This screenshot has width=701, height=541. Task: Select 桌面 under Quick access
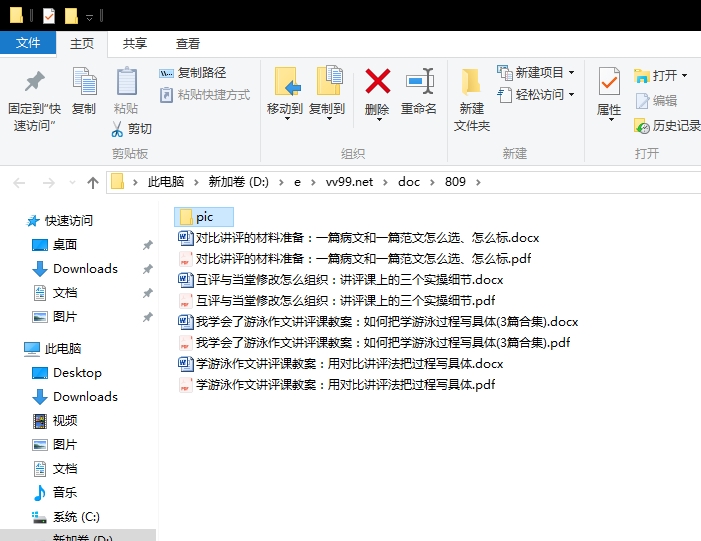pos(65,245)
